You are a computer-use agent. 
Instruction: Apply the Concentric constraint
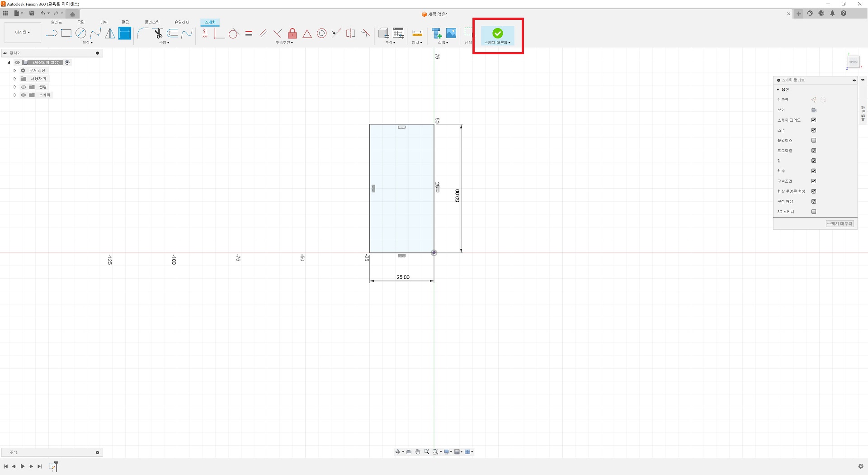click(321, 33)
